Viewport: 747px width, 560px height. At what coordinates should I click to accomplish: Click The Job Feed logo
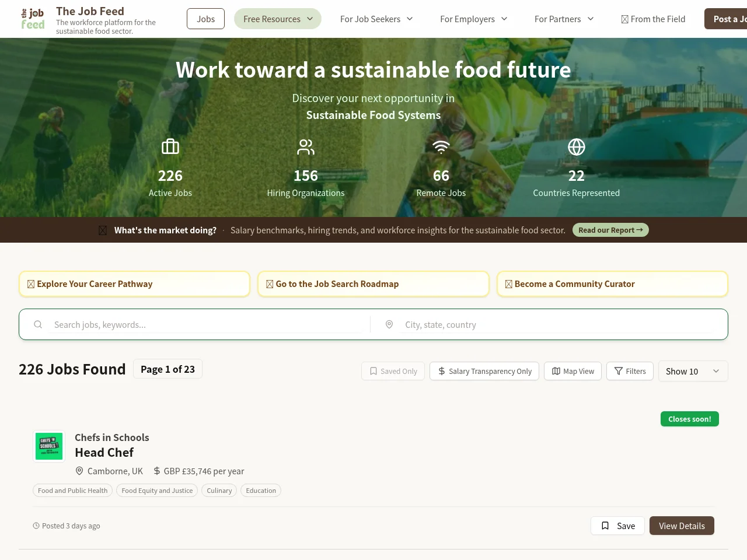33,19
